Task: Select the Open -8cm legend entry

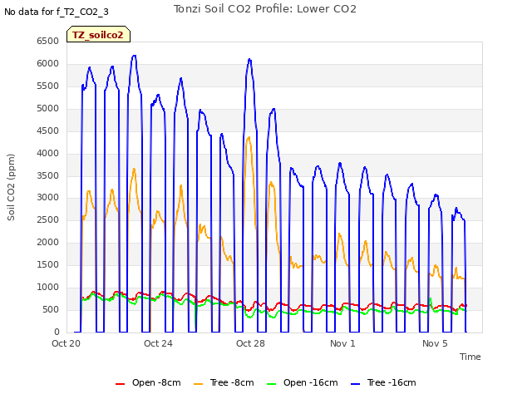Action: pyautogui.click(x=148, y=382)
